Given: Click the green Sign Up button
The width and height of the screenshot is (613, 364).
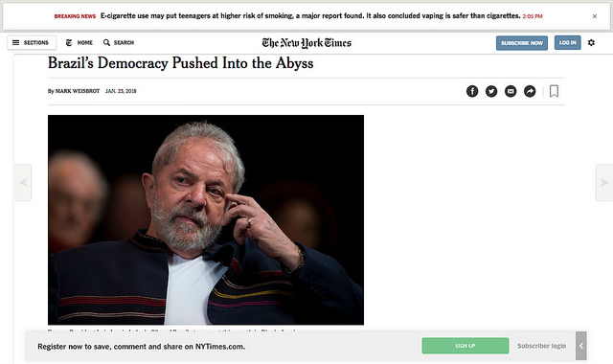Looking at the screenshot, I should pos(465,346).
